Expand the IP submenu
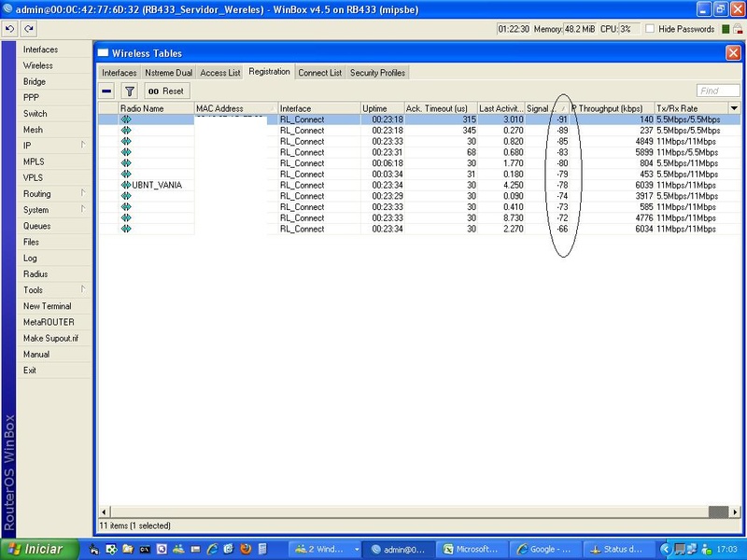Image resolution: width=747 pixels, height=560 pixels. pos(83,145)
